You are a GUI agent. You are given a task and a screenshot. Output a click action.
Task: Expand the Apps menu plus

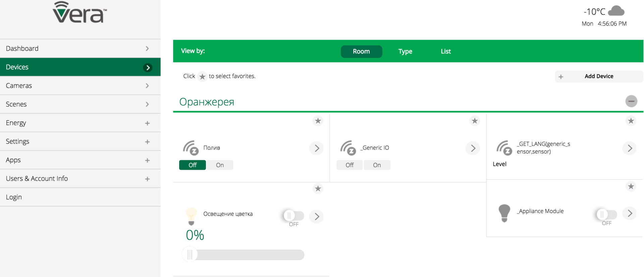click(x=147, y=160)
